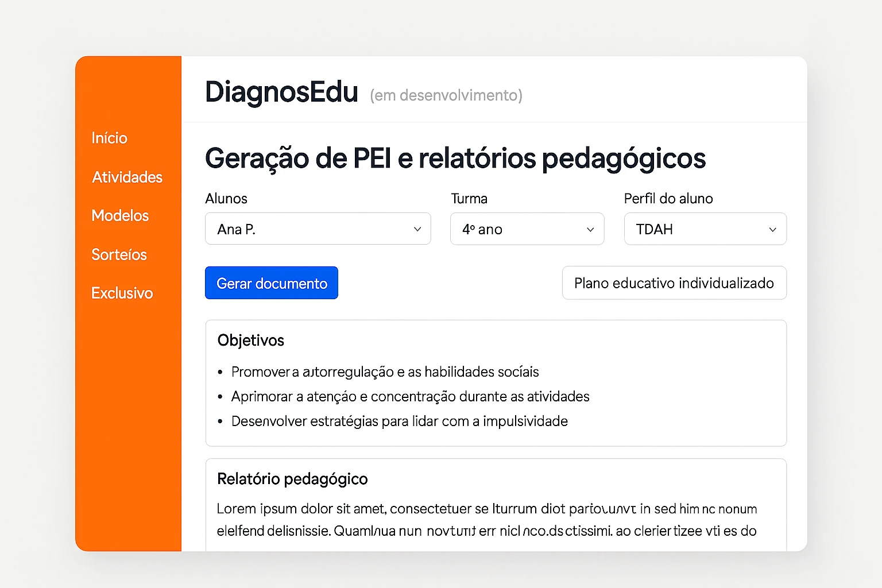Open the Exclusivo sidebar section
This screenshot has width=882, height=588.
[x=122, y=293]
